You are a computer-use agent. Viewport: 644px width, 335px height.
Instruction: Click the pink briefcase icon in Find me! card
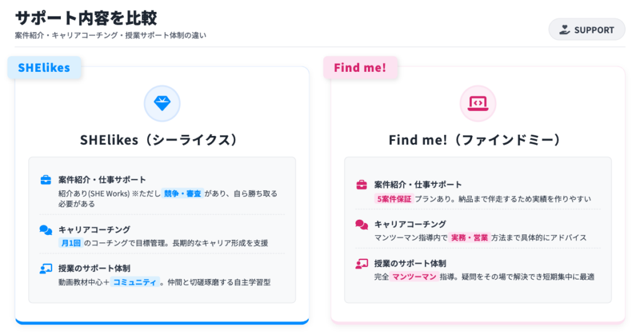[362, 185]
